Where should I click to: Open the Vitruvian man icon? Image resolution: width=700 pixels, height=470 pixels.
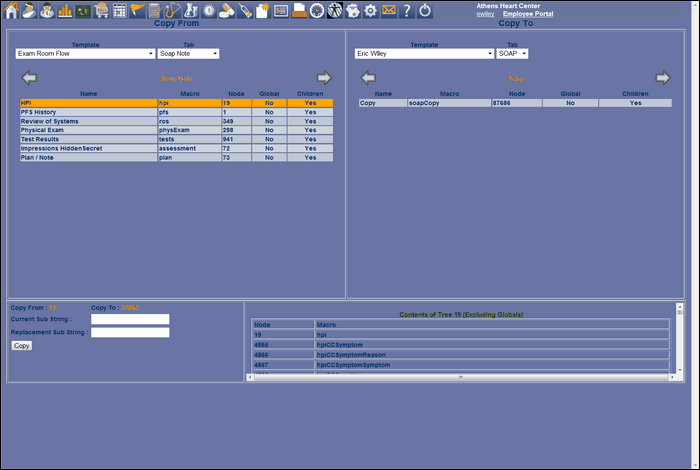click(334, 10)
